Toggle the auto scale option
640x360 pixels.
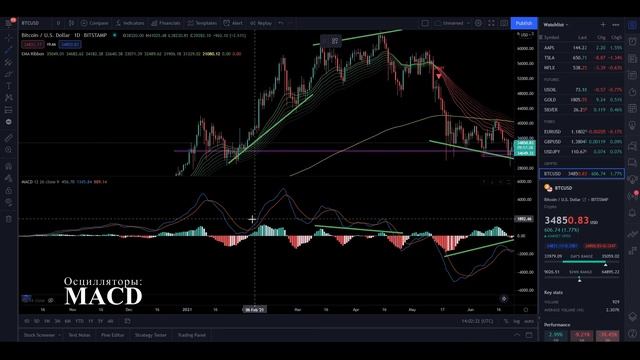coord(529,321)
